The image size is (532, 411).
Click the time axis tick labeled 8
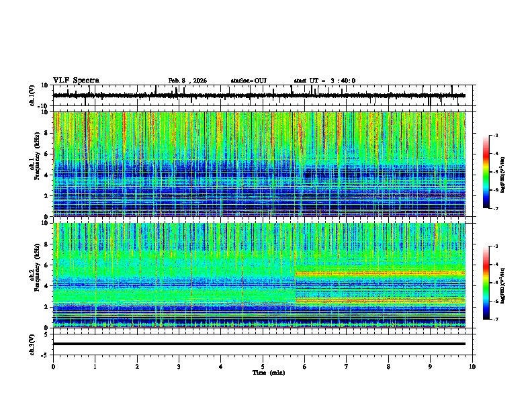[x=388, y=367]
